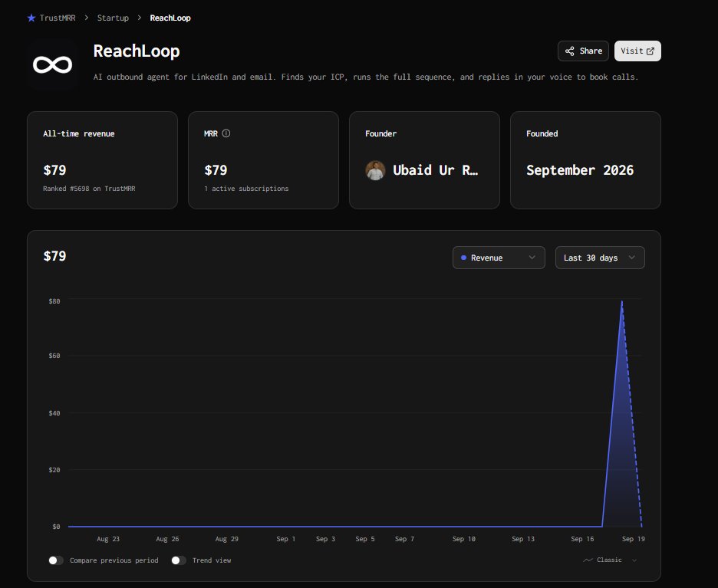Click the Sep 1 date label

click(x=285, y=539)
